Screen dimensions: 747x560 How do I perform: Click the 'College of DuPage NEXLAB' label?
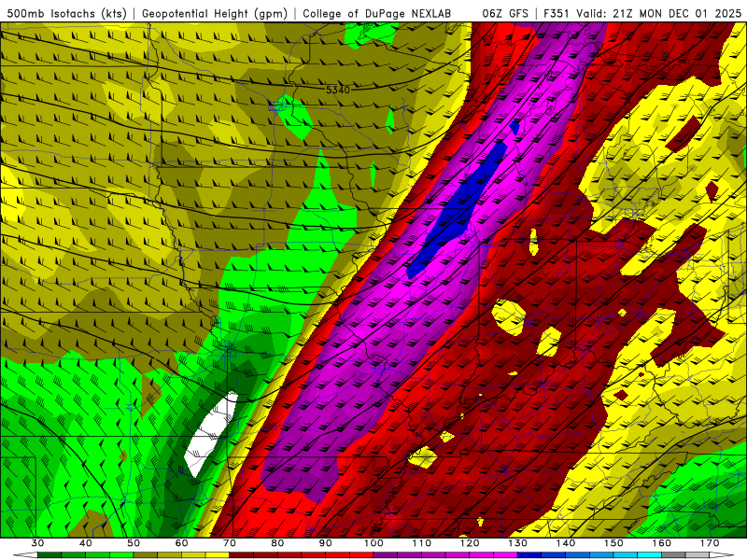click(377, 14)
